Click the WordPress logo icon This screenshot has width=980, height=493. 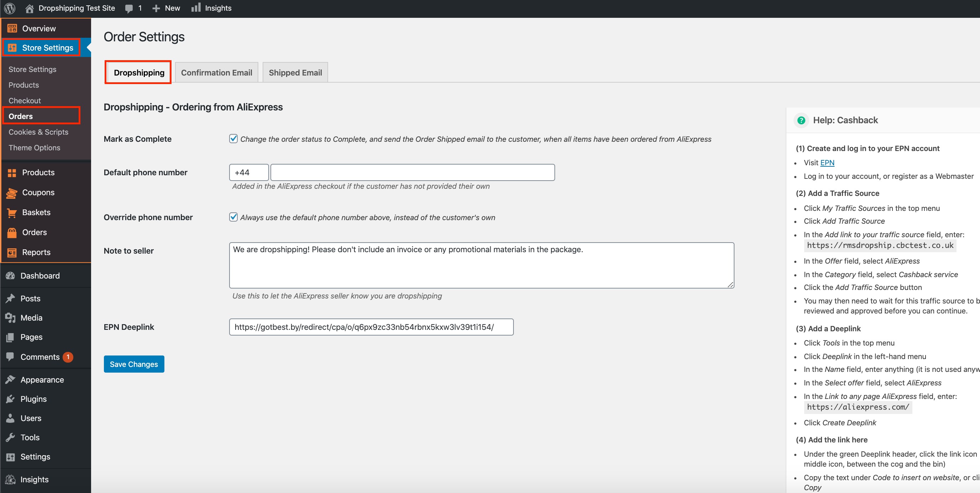click(x=10, y=8)
